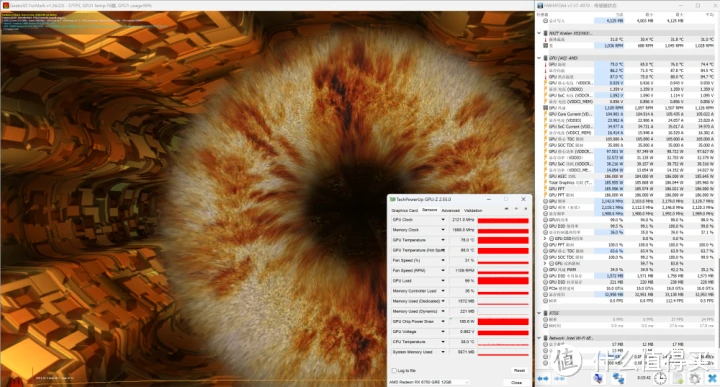
Task: Open HWiNFO network computers icon
Action: pyautogui.click(x=618, y=379)
